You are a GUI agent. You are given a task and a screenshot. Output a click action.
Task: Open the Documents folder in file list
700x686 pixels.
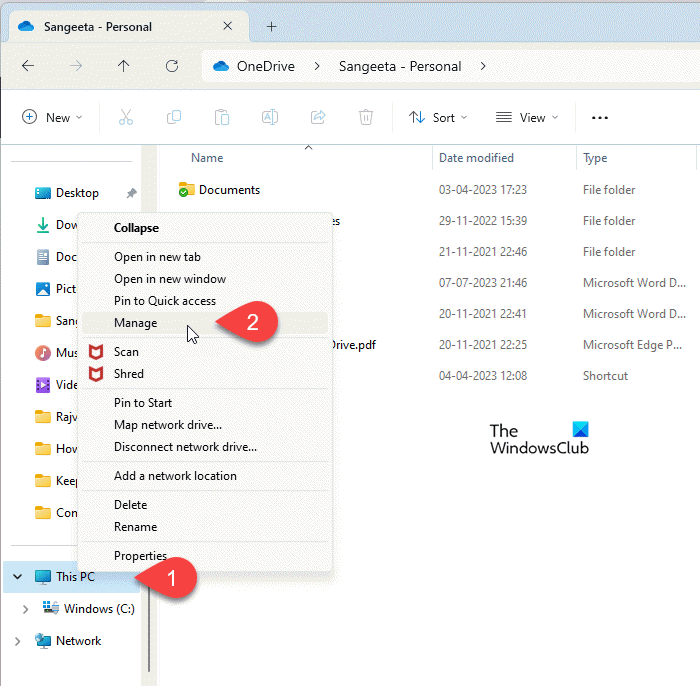(x=229, y=190)
